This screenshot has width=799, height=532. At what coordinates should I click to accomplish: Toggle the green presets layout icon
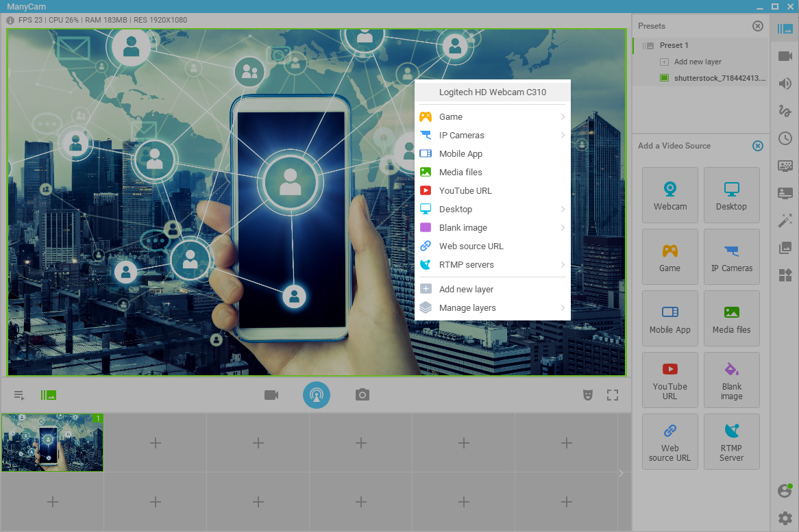(x=49, y=395)
